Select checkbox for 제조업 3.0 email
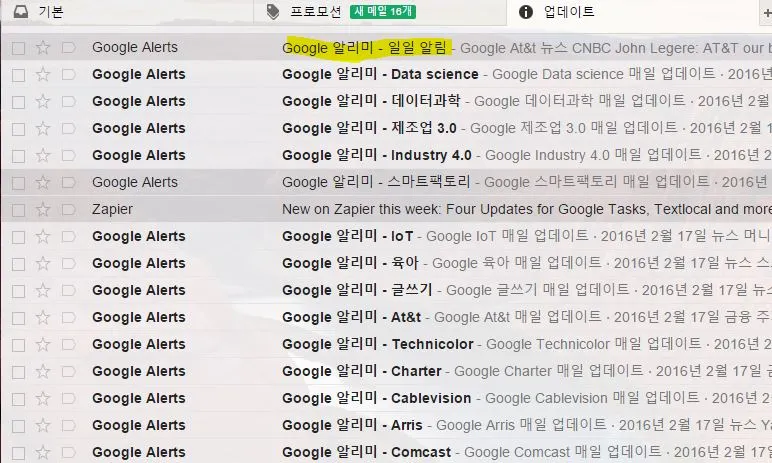Viewport: 772px width, 463px height. (19, 130)
